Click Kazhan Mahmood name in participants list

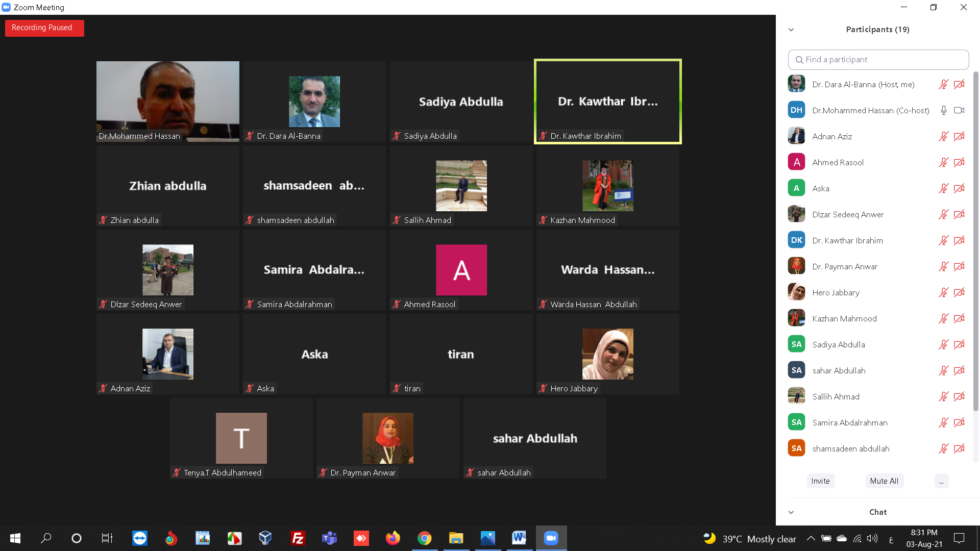[x=844, y=318]
